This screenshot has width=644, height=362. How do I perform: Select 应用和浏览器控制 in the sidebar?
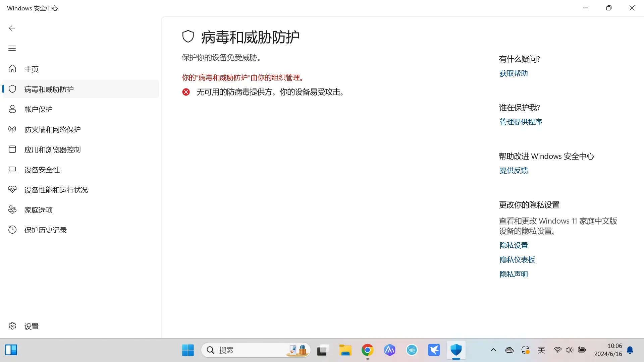[x=80, y=149]
